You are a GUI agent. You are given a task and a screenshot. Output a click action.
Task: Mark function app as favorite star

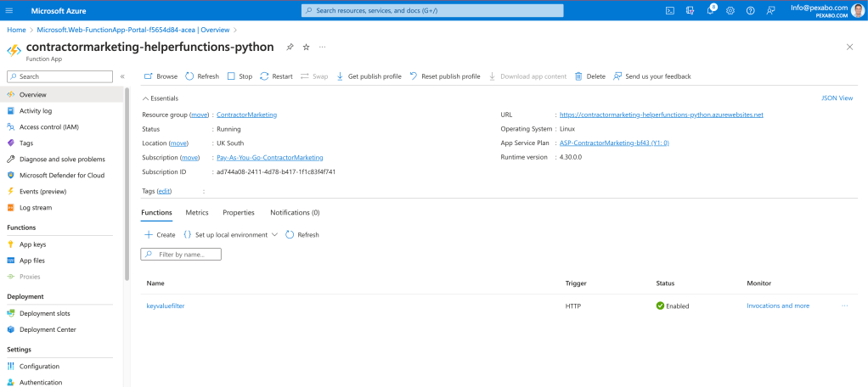click(306, 48)
